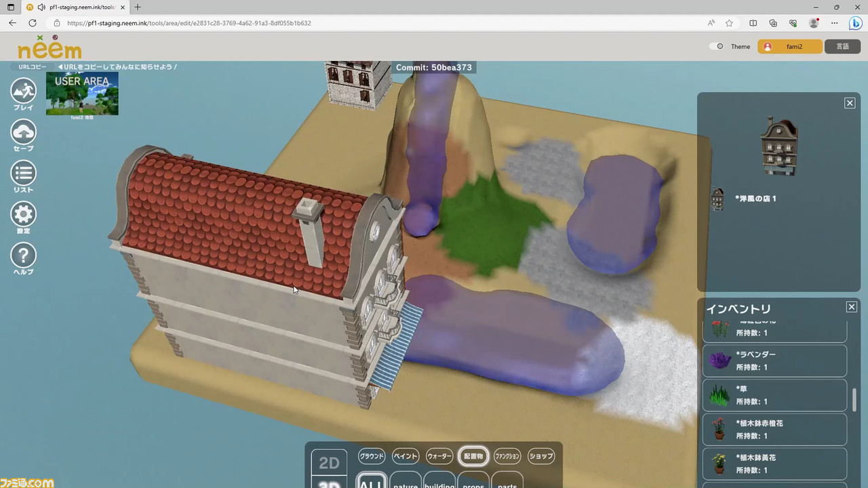Select the nature category filter

pos(405,484)
